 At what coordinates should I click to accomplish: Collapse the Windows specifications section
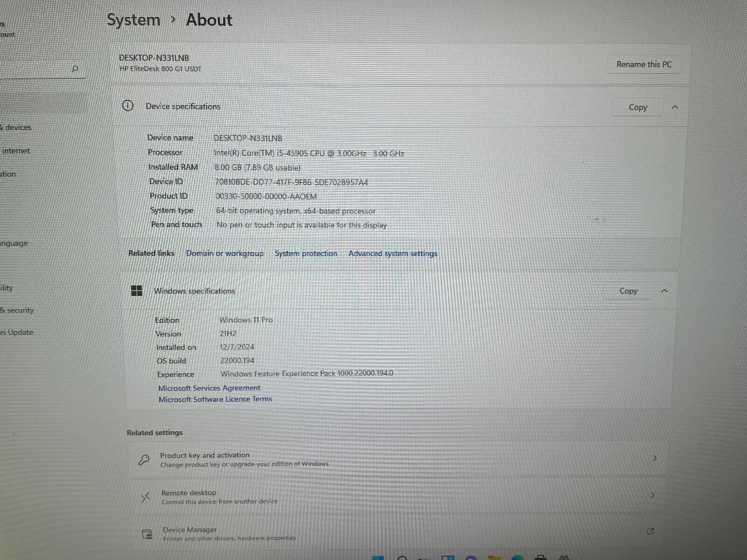pos(664,291)
